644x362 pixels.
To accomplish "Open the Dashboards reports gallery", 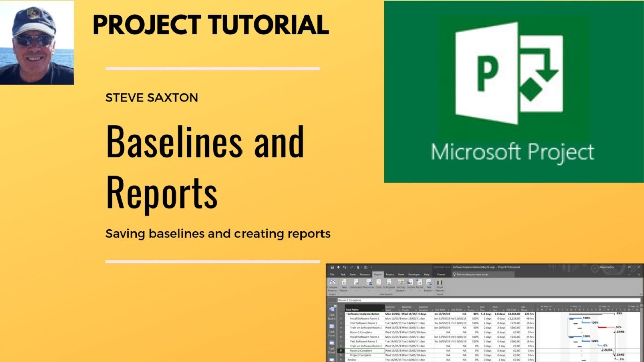I will point(356,285).
